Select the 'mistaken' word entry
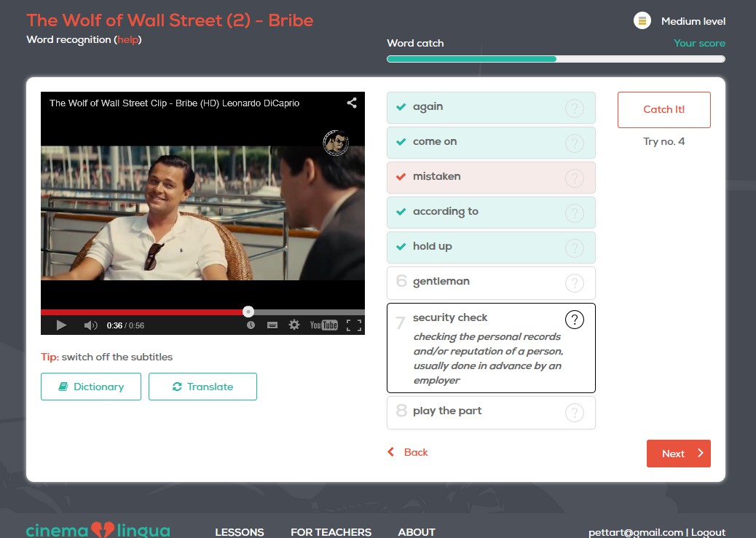756x538 pixels. click(x=490, y=177)
